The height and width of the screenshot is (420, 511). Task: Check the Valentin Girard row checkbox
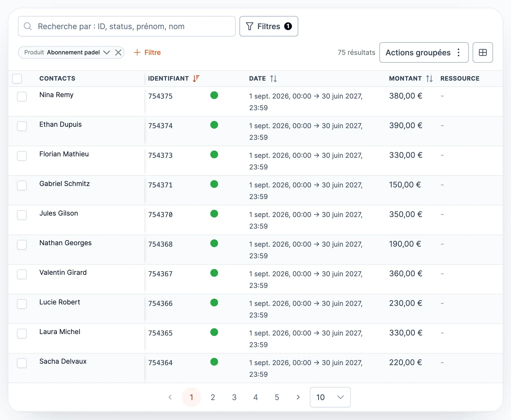[x=22, y=274]
